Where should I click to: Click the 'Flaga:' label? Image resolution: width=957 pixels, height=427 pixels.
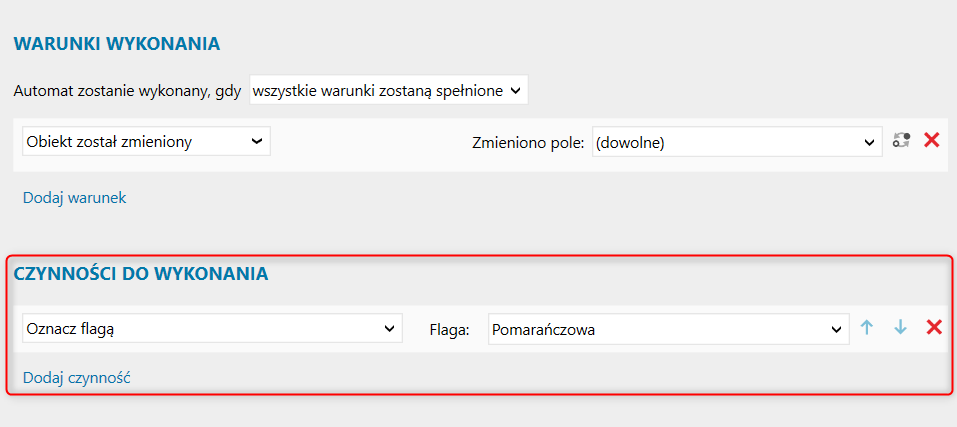pos(450,330)
